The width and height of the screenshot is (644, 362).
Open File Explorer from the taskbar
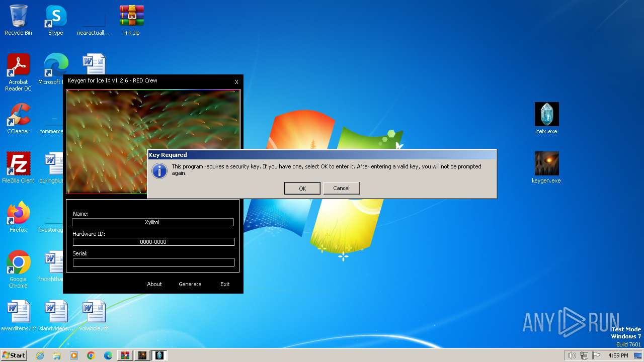click(57, 355)
